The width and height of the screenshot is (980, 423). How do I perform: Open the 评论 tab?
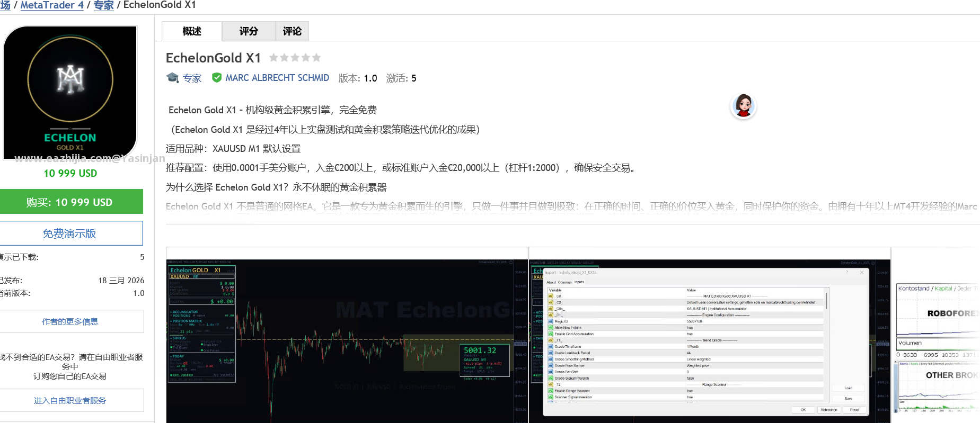292,31
